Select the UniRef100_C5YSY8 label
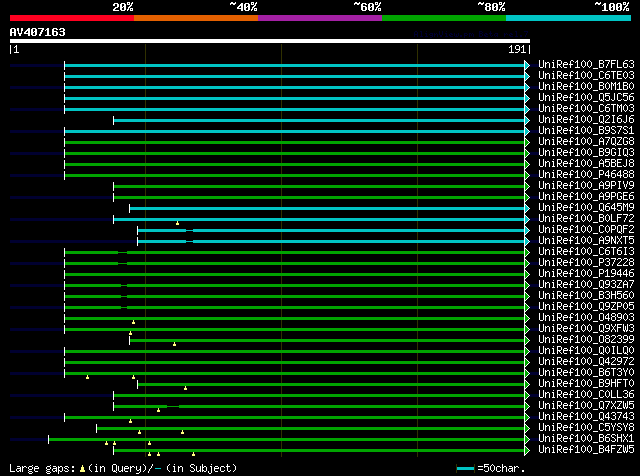The image size is (640, 476). click(586, 428)
